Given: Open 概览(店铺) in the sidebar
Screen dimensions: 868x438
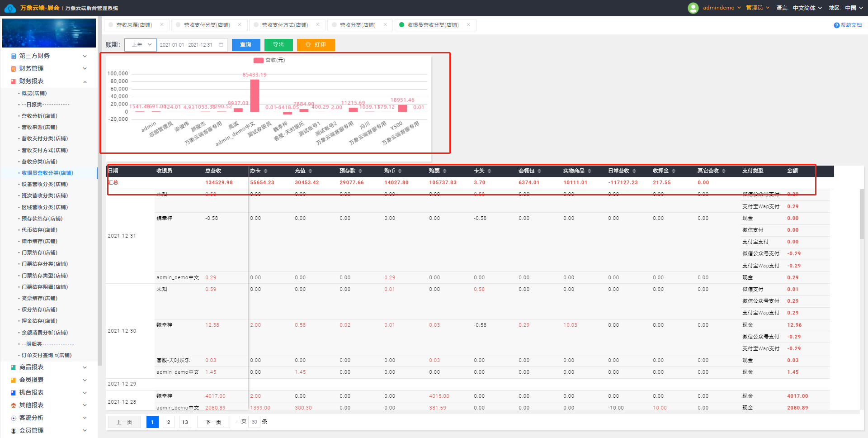Looking at the screenshot, I should [34, 93].
